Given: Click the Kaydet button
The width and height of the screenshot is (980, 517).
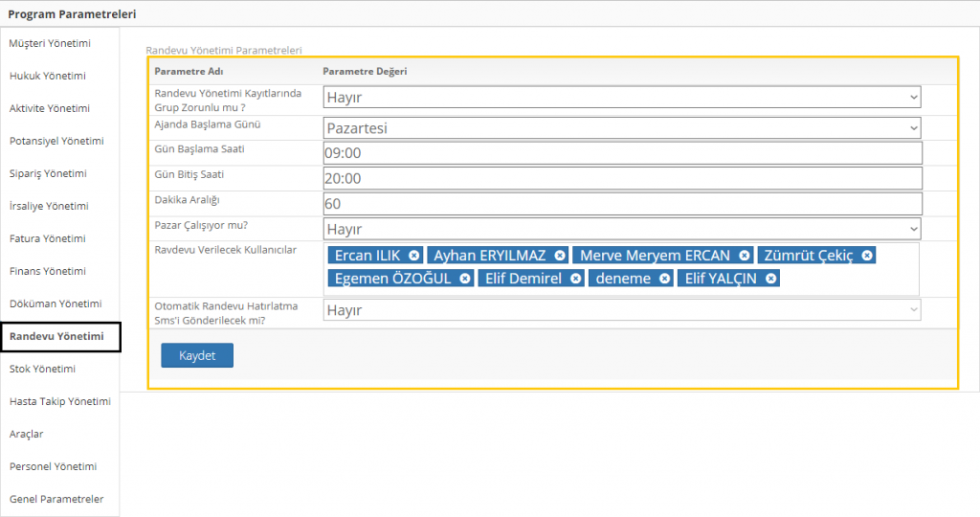Looking at the screenshot, I should click(x=197, y=355).
